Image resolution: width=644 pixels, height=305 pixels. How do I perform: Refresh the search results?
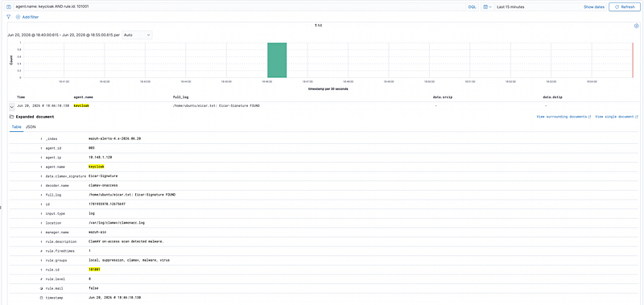(625, 7)
